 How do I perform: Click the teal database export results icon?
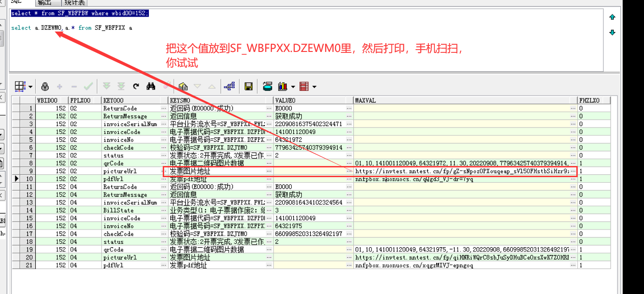(267, 86)
